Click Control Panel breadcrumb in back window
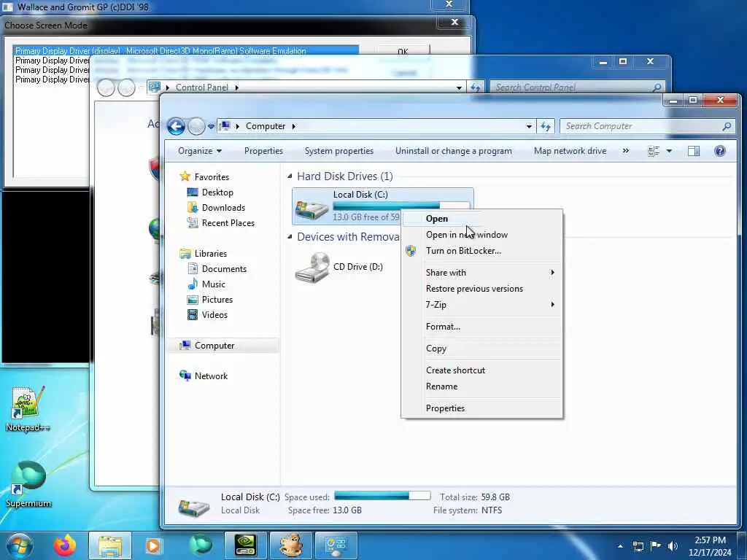The width and height of the screenshot is (747, 560). (x=202, y=87)
